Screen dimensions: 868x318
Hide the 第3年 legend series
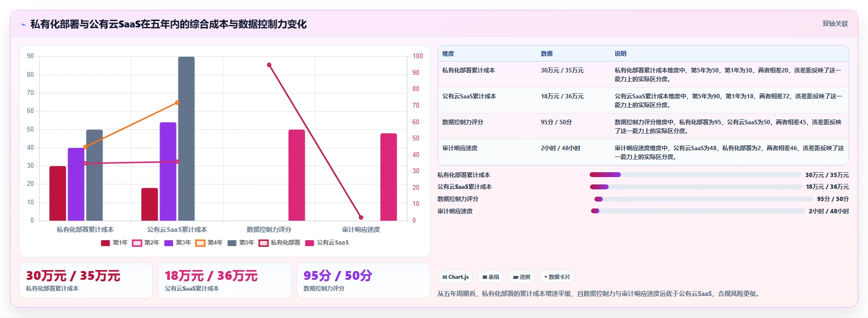(178, 243)
